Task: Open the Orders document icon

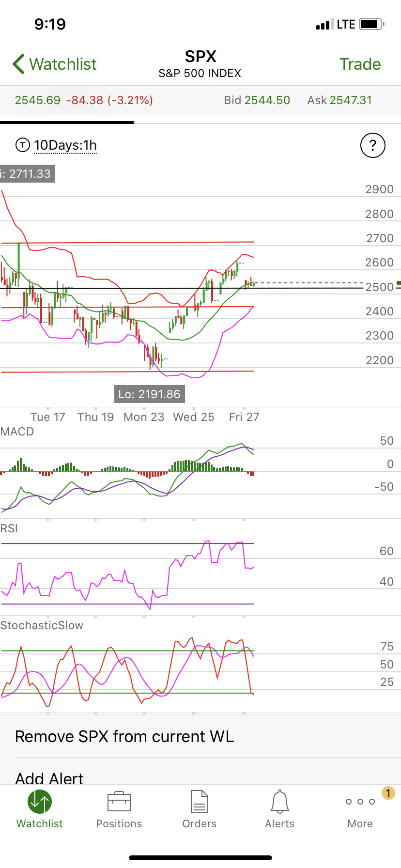Action: coord(200,802)
